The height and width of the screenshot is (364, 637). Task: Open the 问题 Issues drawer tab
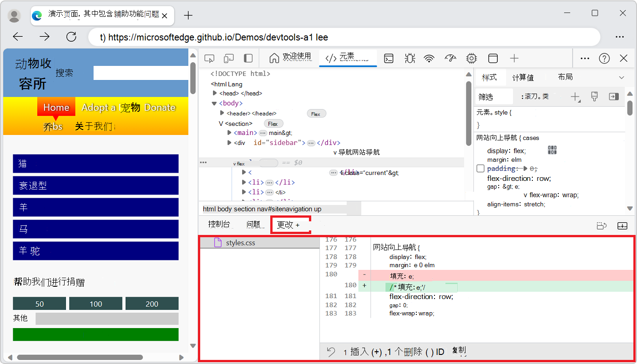253,224
